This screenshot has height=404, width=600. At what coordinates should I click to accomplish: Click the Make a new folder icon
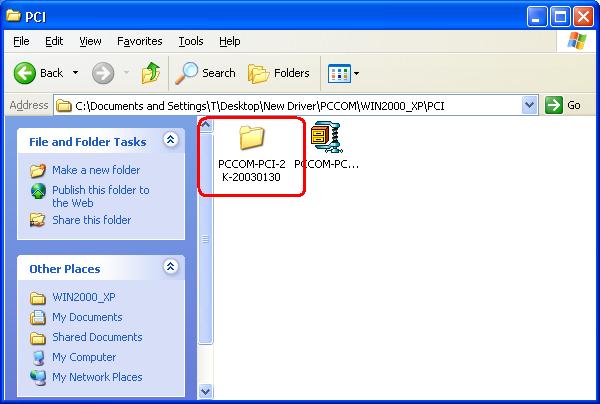click(38, 171)
